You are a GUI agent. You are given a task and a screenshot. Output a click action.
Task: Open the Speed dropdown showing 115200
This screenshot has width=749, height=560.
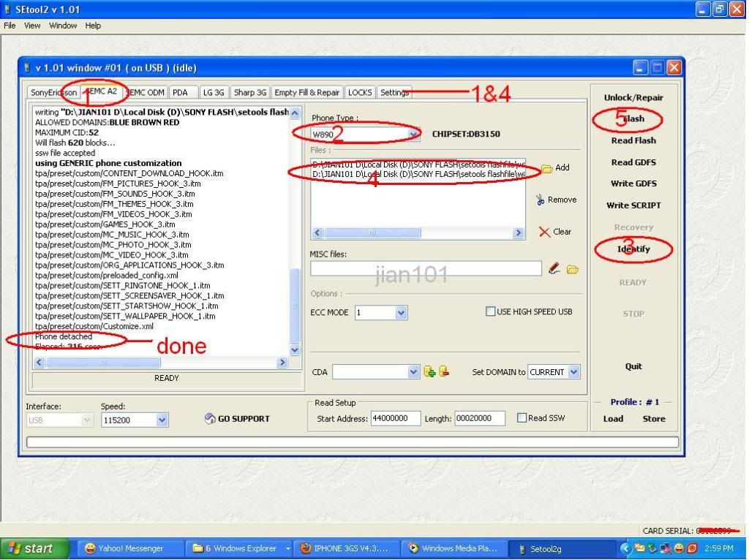162,420
